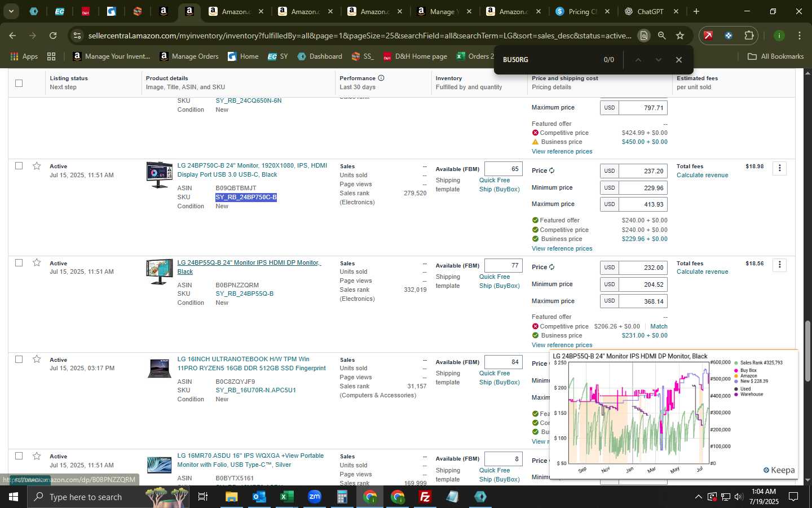Click the page vertical scrollbar thumb
The image size is (812, 508).
click(807, 351)
